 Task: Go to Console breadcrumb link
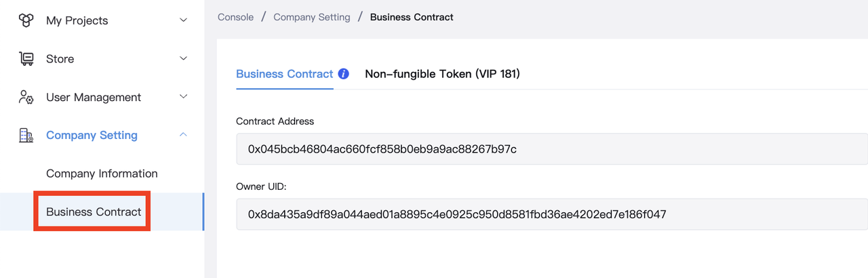tap(235, 17)
